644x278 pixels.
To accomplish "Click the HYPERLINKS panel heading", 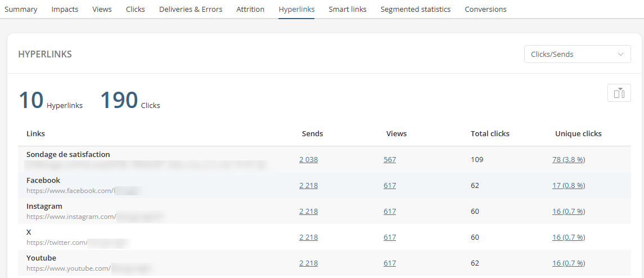I will tap(45, 54).
